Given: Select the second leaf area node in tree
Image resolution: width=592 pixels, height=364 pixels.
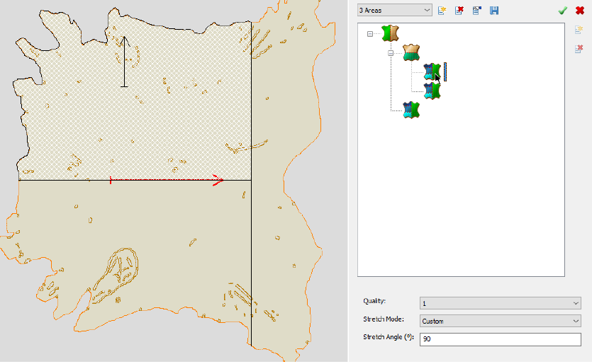Looking at the screenshot, I should (x=432, y=91).
